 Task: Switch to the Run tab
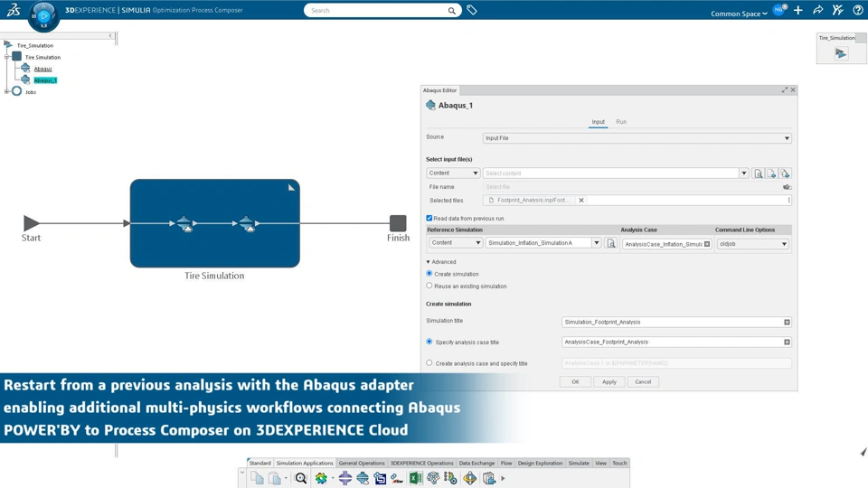tap(621, 122)
